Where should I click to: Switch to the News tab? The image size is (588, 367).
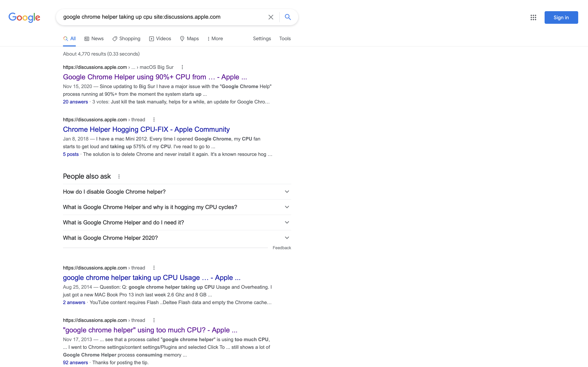[94, 39]
